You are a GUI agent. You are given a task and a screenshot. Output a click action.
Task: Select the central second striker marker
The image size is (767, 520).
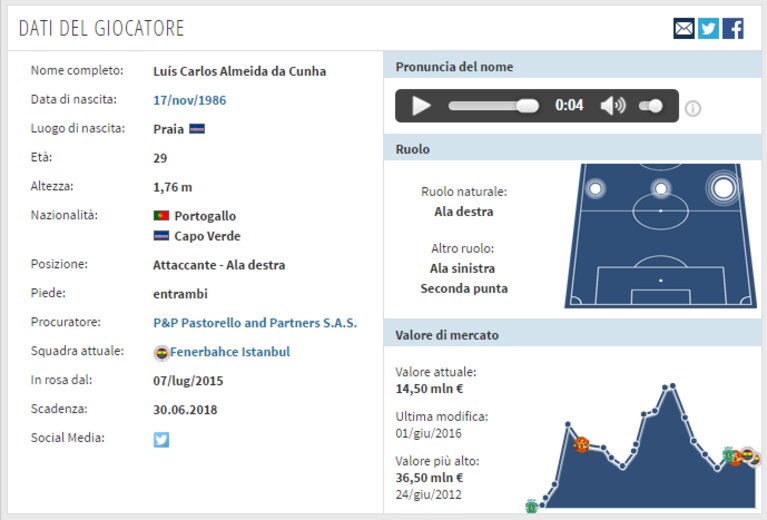661,188
